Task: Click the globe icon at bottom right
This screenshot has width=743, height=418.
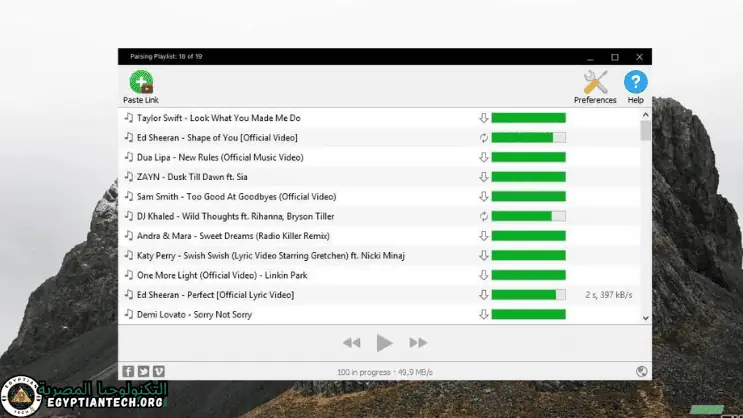Action: coord(641,372)
